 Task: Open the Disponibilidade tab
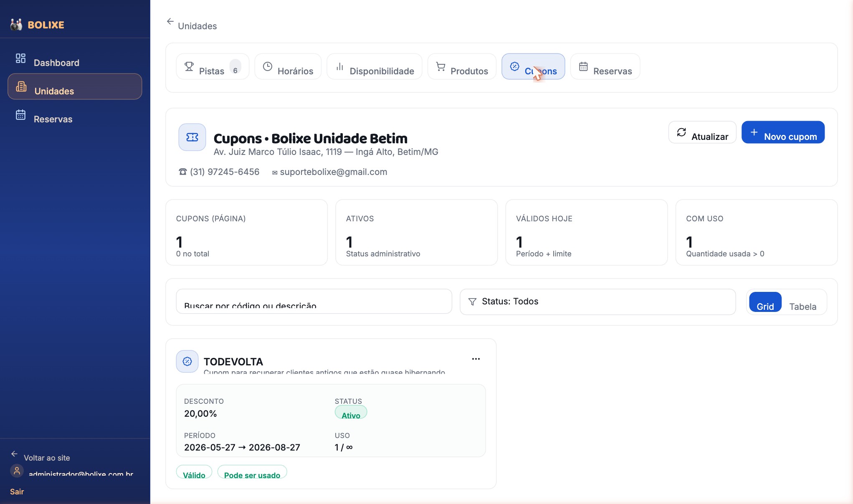tap(374, 66)
